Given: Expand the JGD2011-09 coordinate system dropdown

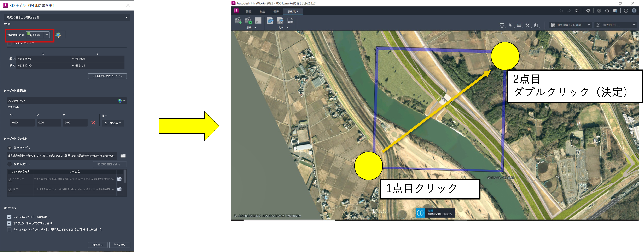Looking at the screenshot, I should [x=124, y=101].
